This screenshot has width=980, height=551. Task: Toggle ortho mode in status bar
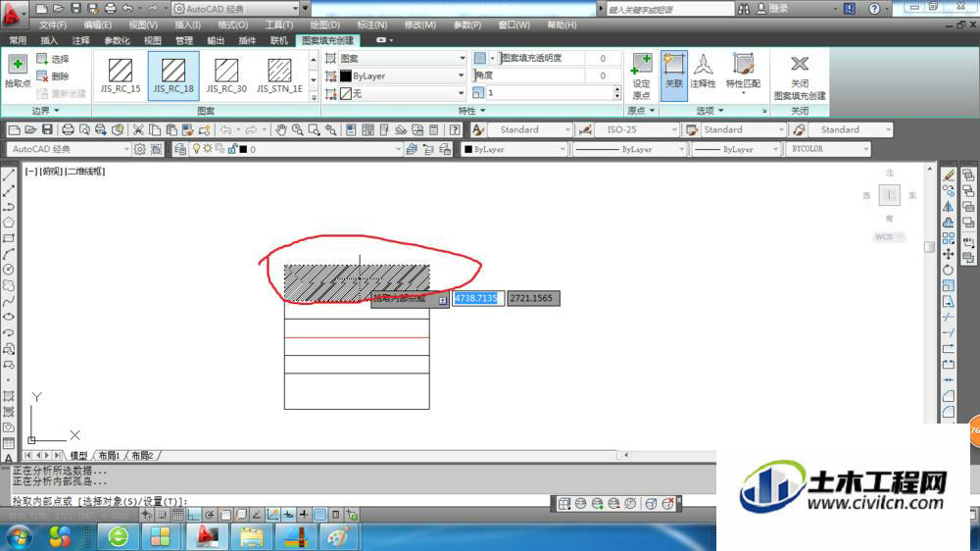pyautogui.click(x=194, y=515)
